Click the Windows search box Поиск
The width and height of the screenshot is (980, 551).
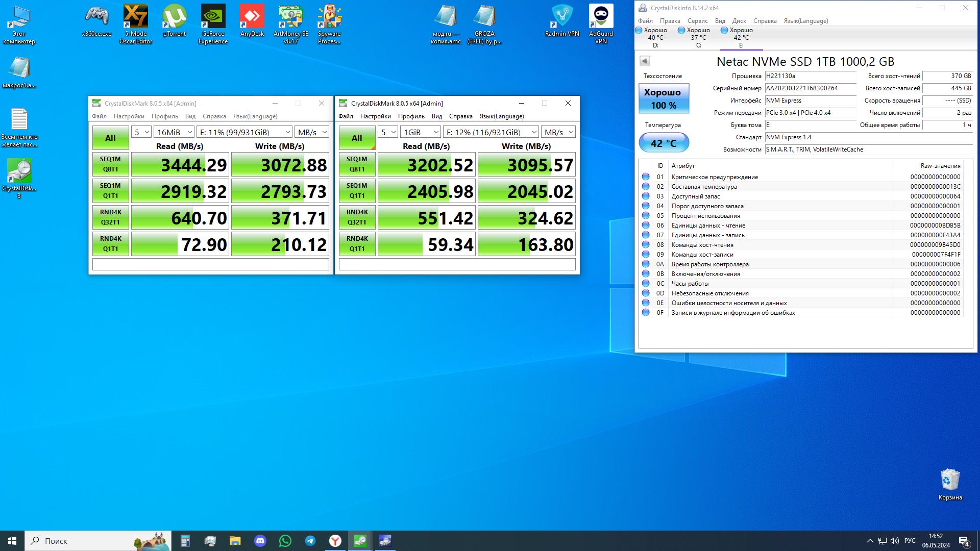click(x=98, y=541)
